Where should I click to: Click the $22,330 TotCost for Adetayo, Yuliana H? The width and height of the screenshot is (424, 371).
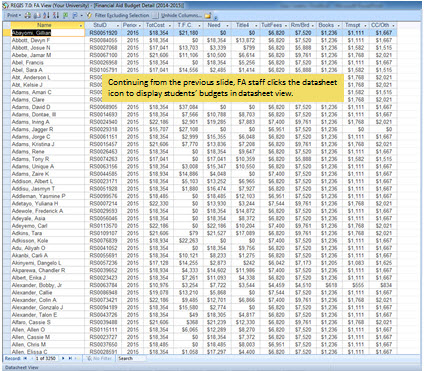coord(159,203)
